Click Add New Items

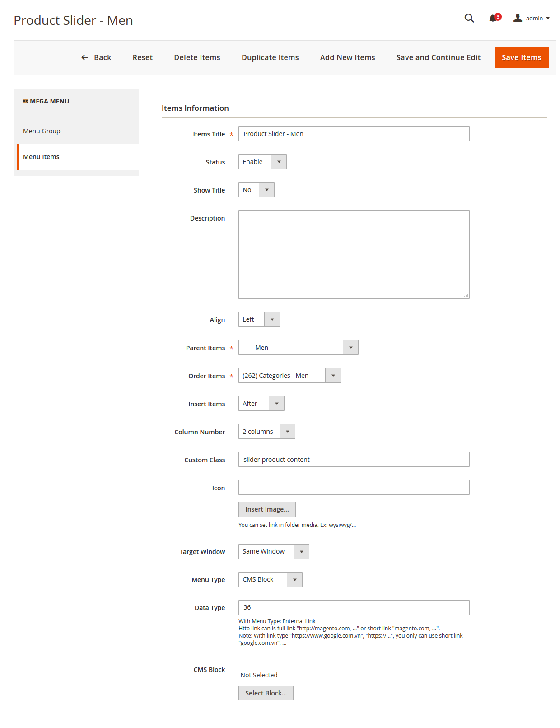tap(348, 57)
